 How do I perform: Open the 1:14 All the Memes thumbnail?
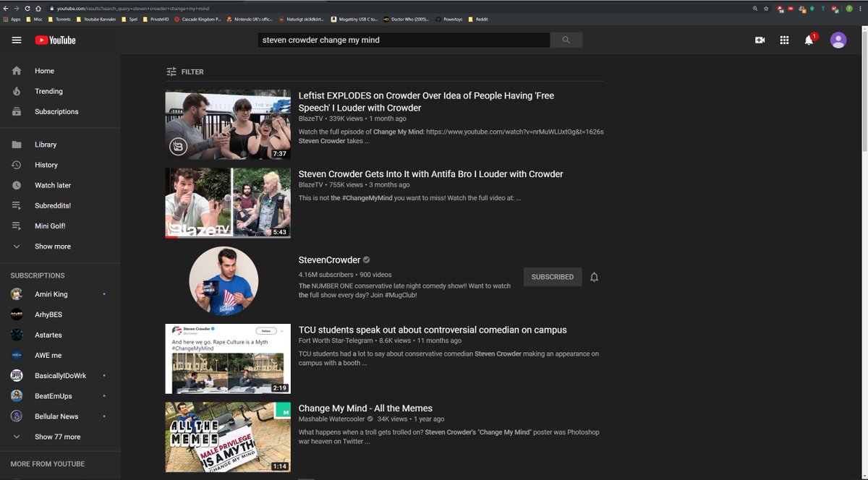(228, 437)
